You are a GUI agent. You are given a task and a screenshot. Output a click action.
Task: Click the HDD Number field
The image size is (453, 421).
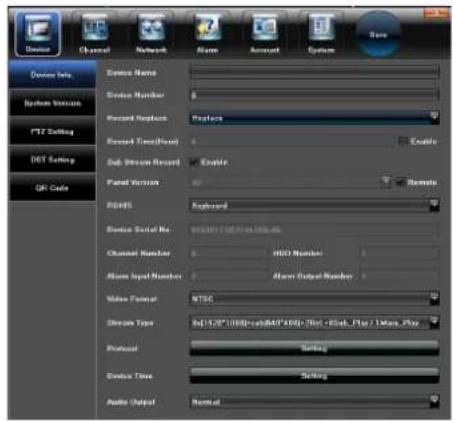click(400, 254)
